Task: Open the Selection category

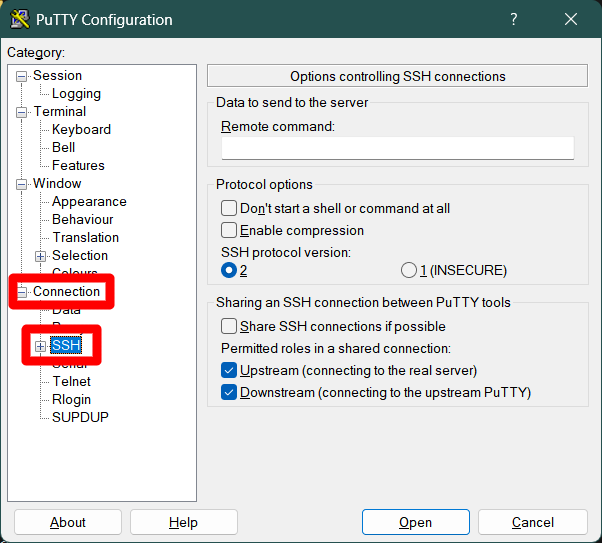Action: [x=80, y=256]
